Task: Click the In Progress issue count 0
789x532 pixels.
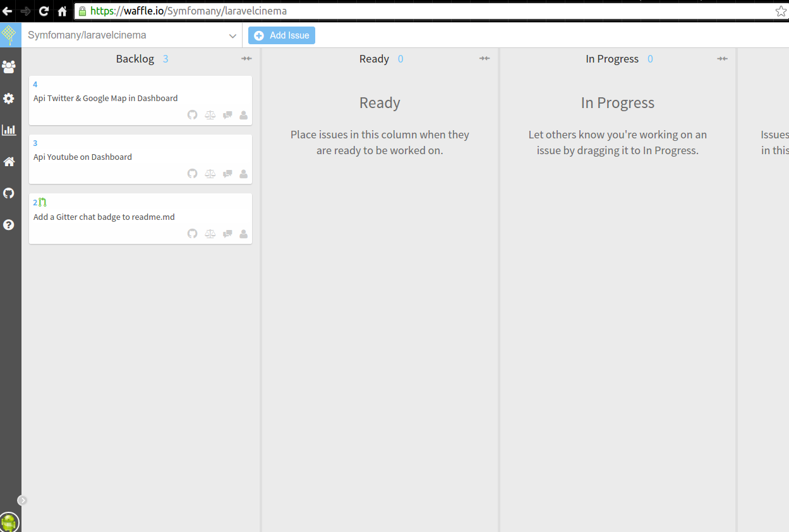Action: pyautogui.click(x=650, y=59)
